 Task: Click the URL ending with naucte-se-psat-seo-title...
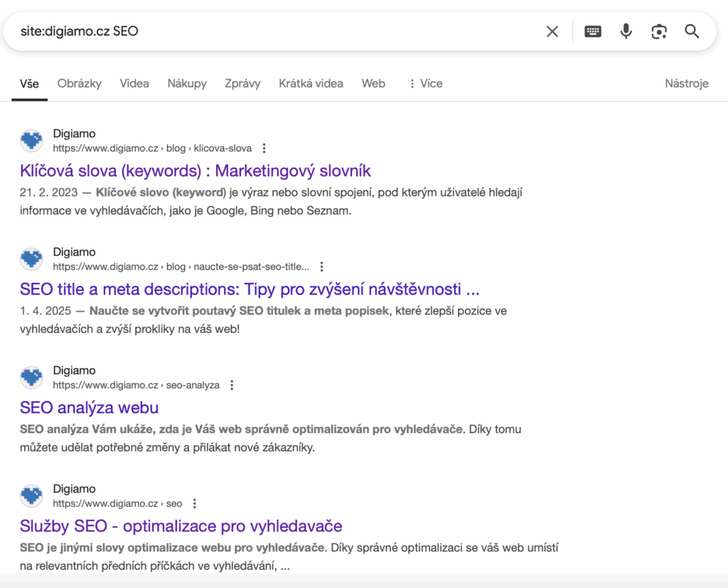point(181,267)
